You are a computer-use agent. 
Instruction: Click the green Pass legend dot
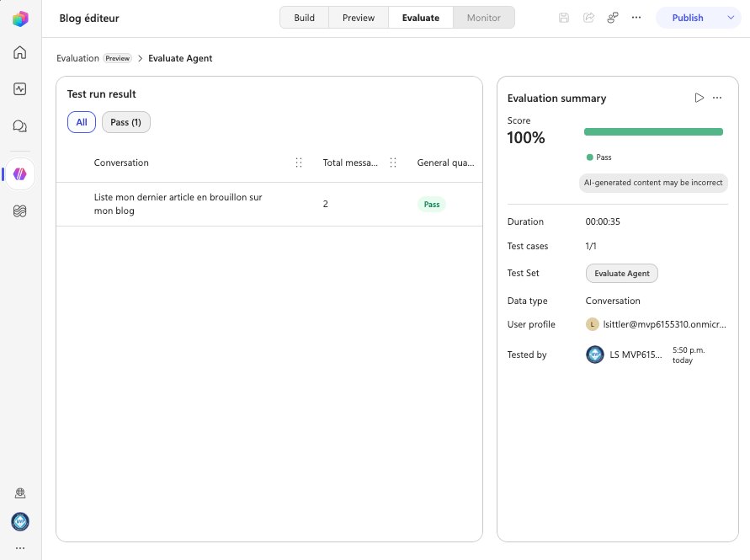pyautogui.click(x=590, y=157)
